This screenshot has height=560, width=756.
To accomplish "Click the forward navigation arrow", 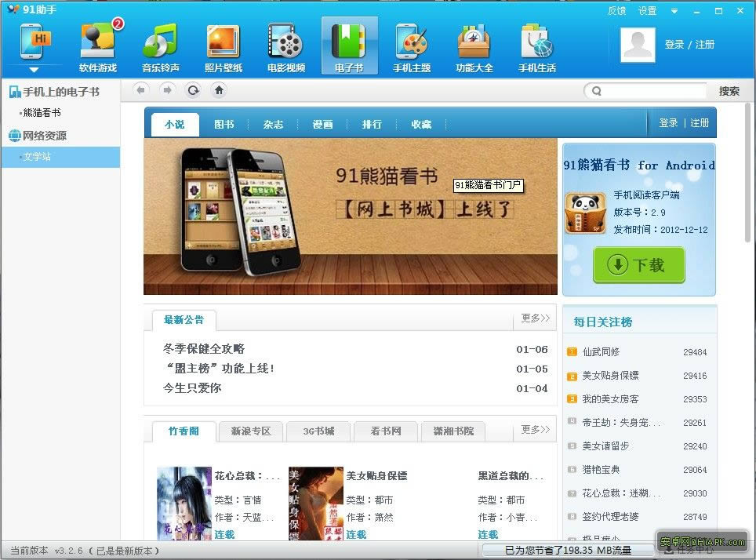I will click(167, 90).
